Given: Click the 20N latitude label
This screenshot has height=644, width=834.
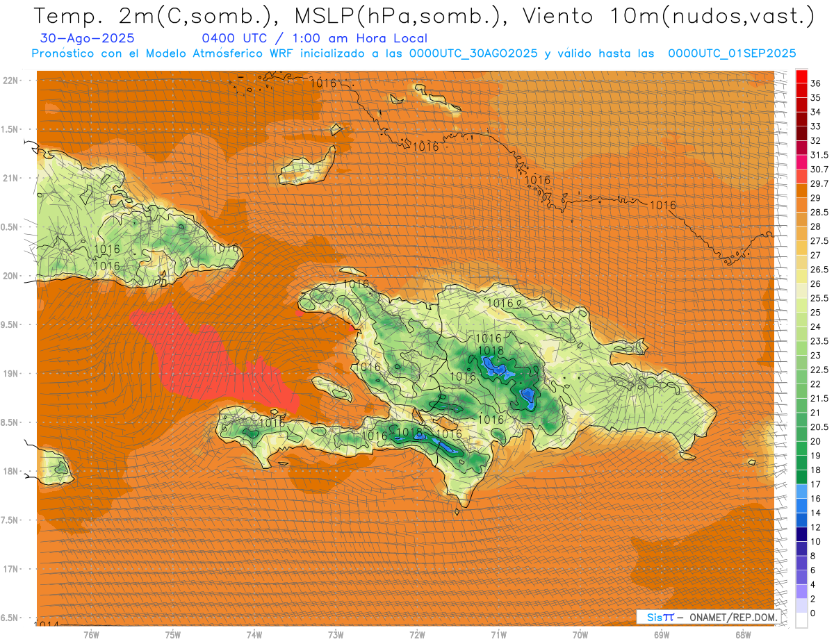Looking at the screenshot, I should (11, 276).
